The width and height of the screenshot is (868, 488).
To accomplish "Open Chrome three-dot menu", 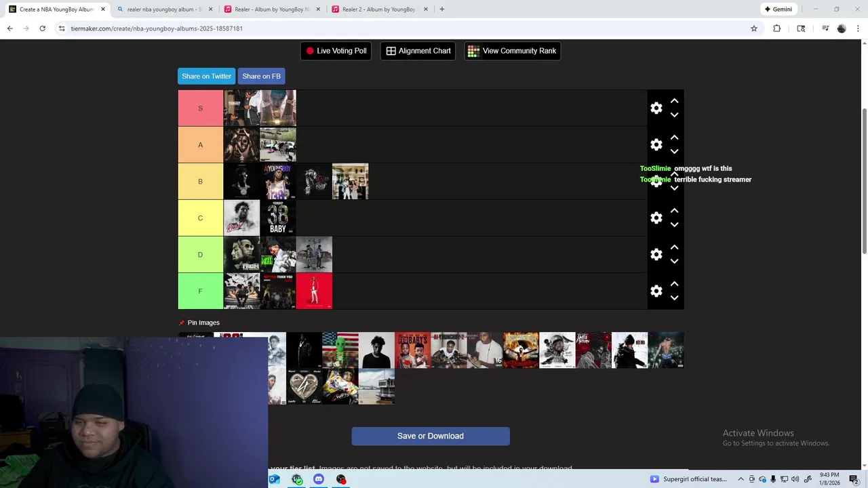I will coord(858,28).
